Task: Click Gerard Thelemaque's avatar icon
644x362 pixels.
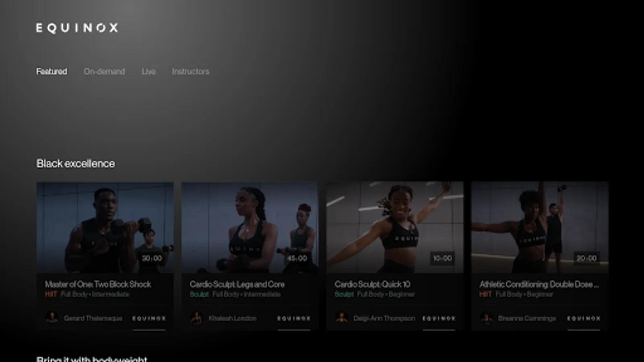Action: (x=52, y=318)
